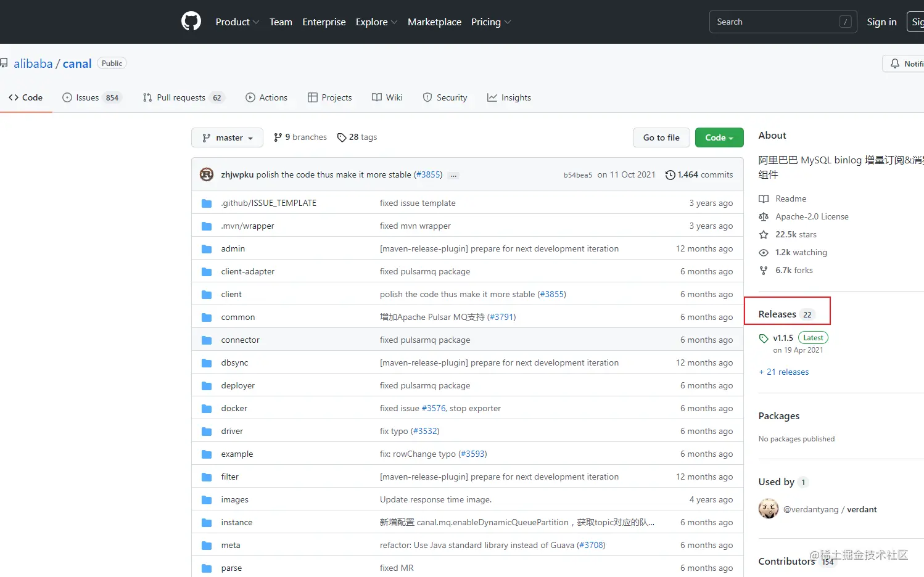Expand the Product menu
The image size is (924, 577).
click(x=237, y=22)
